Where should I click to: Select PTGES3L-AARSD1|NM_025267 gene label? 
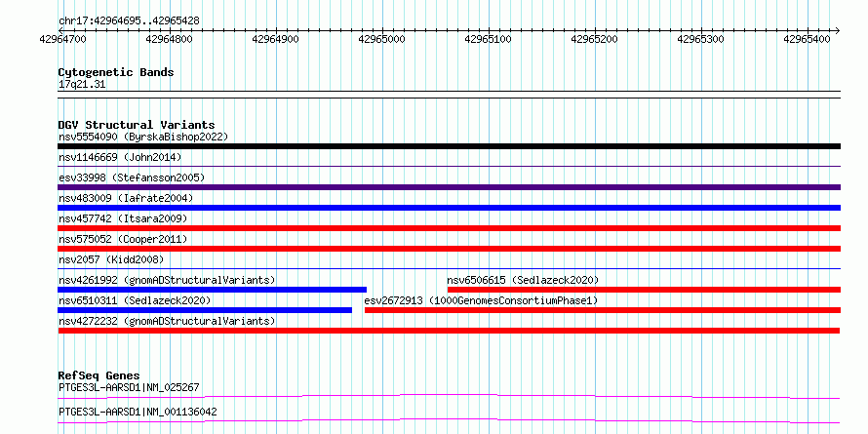129,387
